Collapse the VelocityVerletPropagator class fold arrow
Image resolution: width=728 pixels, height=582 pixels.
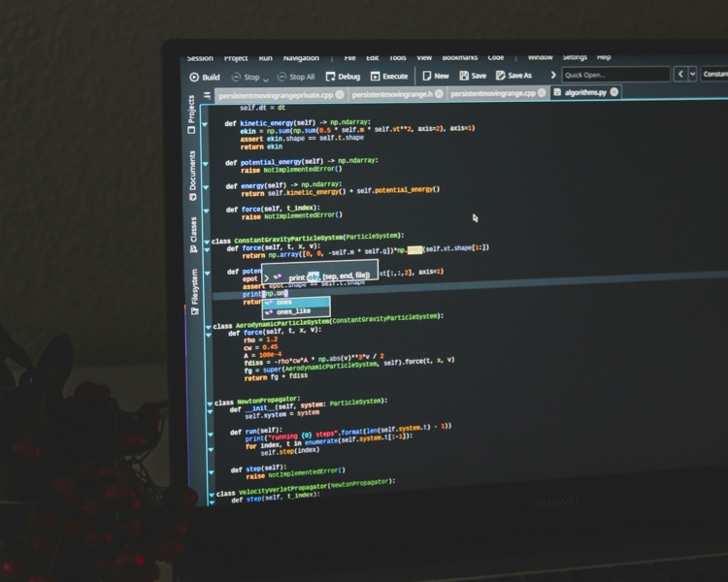coord(212,495)
